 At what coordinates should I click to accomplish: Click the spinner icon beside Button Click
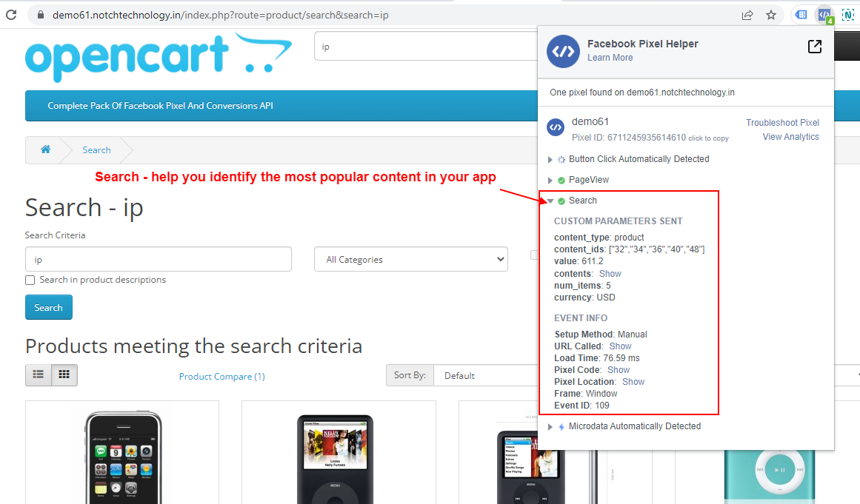tap(561, 159)
